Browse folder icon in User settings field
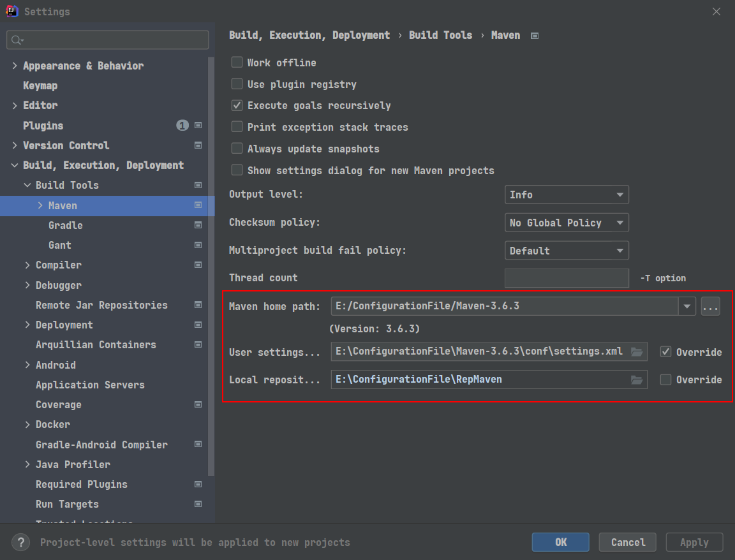 637,351
